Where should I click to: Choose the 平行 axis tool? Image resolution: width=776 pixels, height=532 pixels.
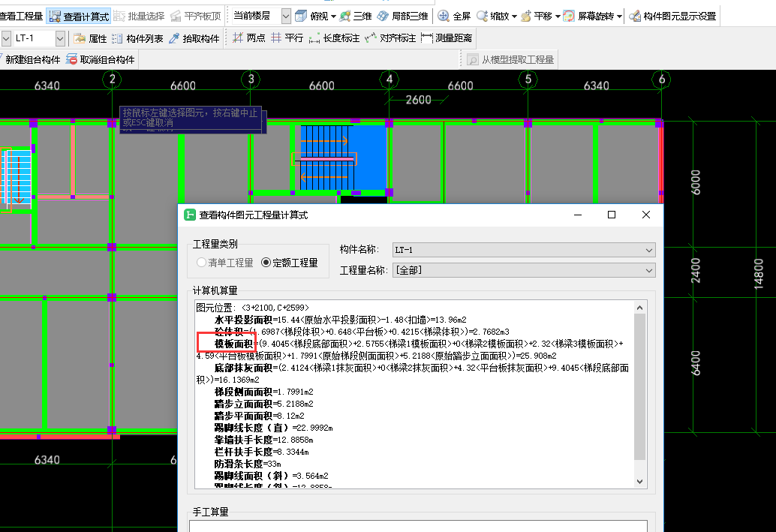coord(287,38)
